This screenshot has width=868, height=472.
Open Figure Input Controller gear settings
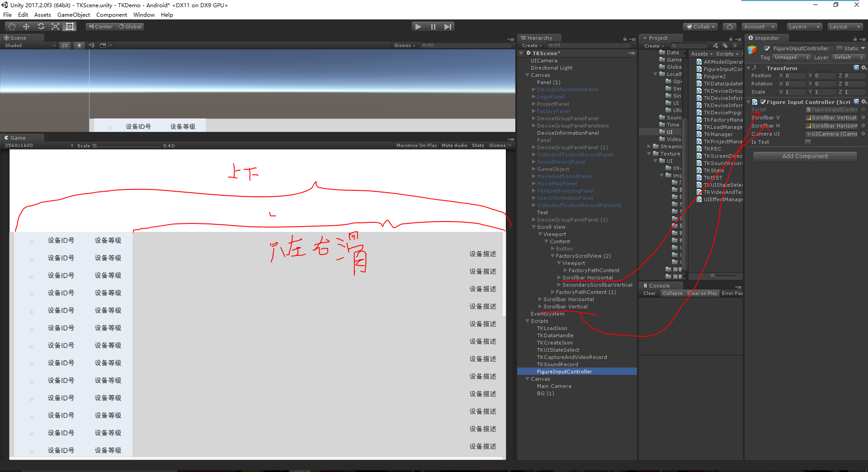[x=863, y=102]
